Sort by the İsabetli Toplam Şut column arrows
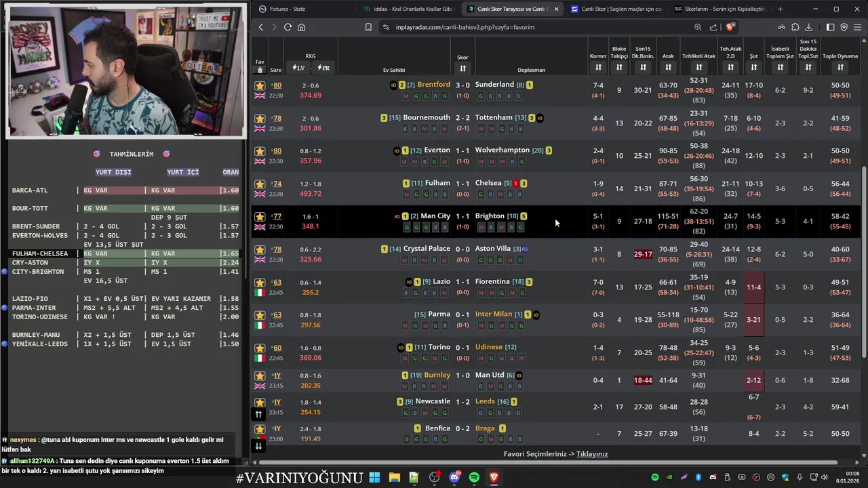This screenshot has width=868, height=488. (781, 67)
